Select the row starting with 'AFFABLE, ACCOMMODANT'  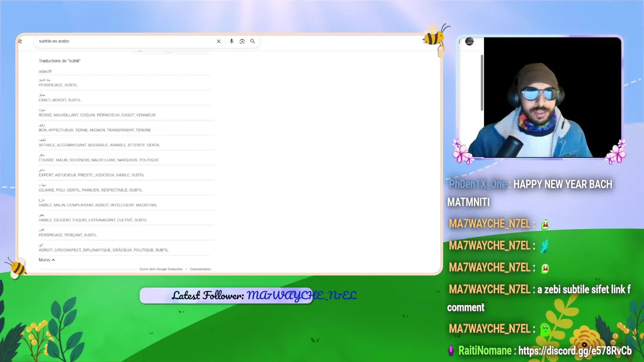pos(126,143)
